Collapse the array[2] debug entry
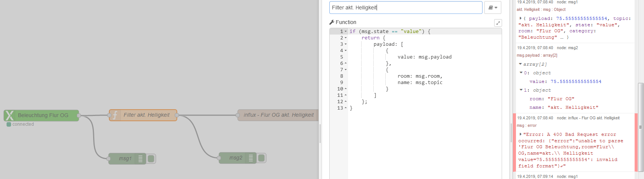 (x=520, y=64)
